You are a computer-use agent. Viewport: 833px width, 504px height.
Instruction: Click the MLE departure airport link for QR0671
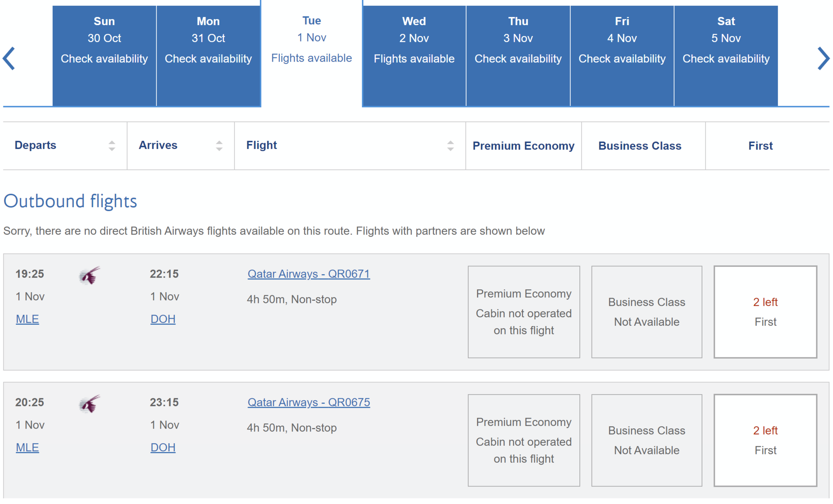pos(27,319)
